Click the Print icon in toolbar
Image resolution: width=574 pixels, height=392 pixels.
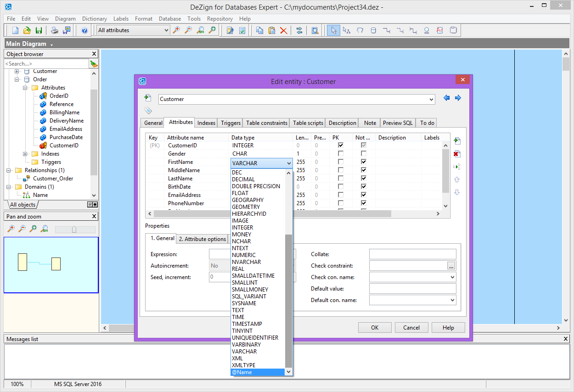[x=55, y=31]
